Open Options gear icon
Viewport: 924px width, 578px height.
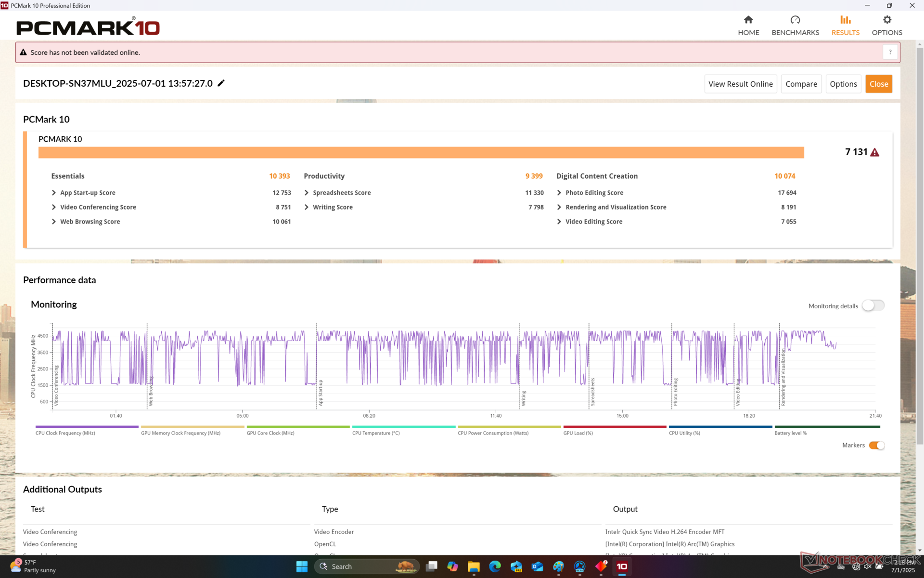pyautogui.click(x=887, y=20)
